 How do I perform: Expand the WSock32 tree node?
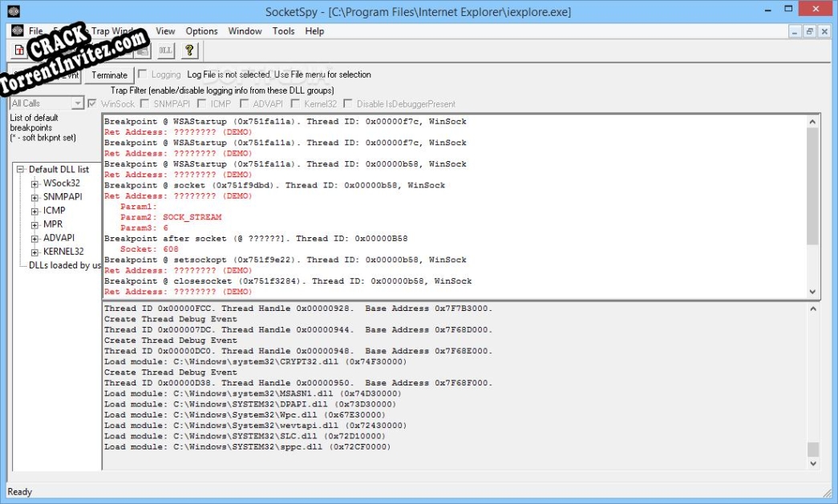pyautogui.click(x=34, y=183)
